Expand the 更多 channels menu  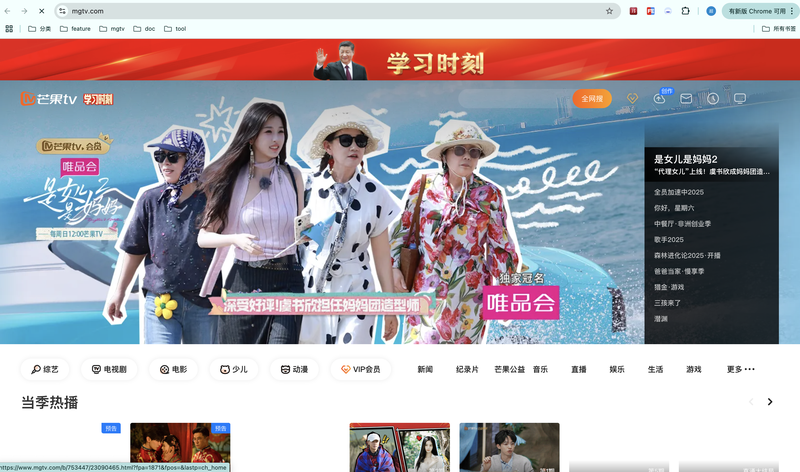pyautogui.click(x=740, y=369)
